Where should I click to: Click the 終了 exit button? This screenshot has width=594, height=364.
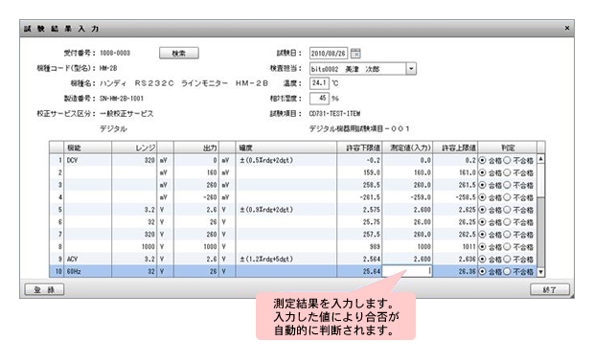(549, 289)
